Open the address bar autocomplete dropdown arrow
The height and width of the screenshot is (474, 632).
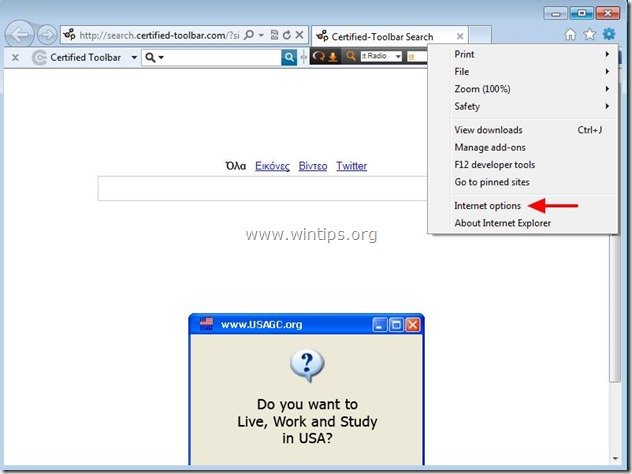click(261, 35)
